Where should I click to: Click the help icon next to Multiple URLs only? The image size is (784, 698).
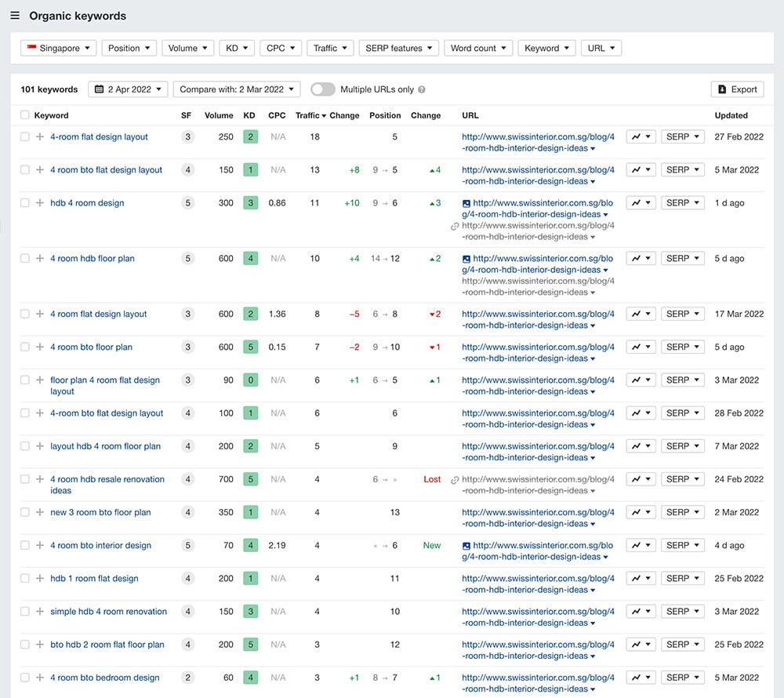tap(422, 89)
